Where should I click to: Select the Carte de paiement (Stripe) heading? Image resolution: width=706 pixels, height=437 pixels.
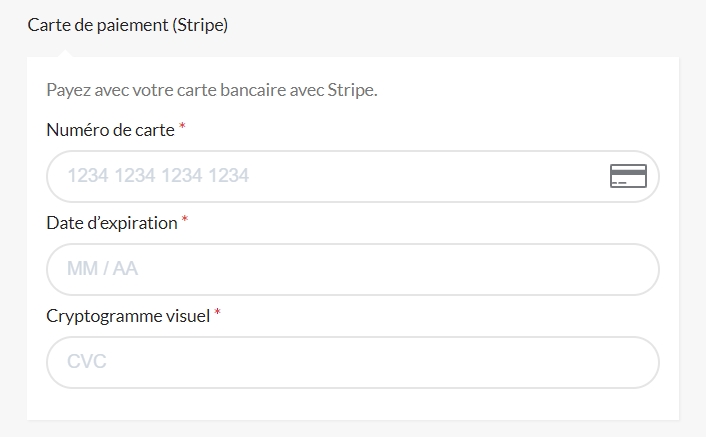(128, 25)
